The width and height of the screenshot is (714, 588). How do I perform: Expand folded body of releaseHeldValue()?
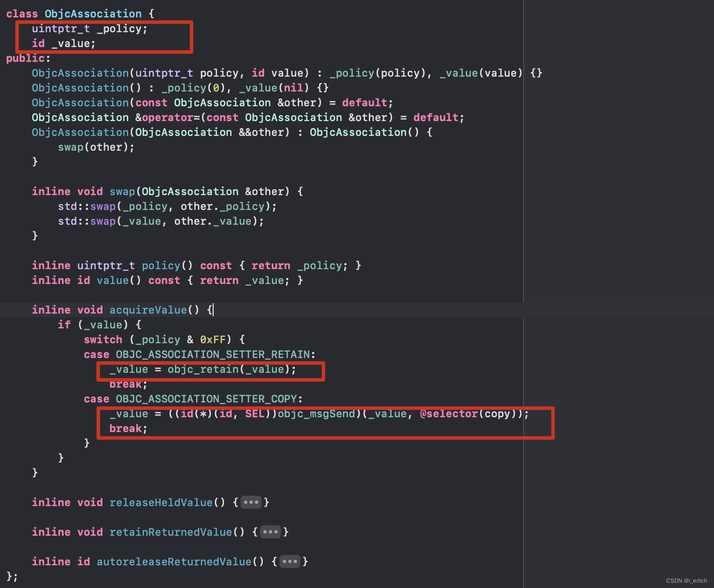[x=252, y=502]
